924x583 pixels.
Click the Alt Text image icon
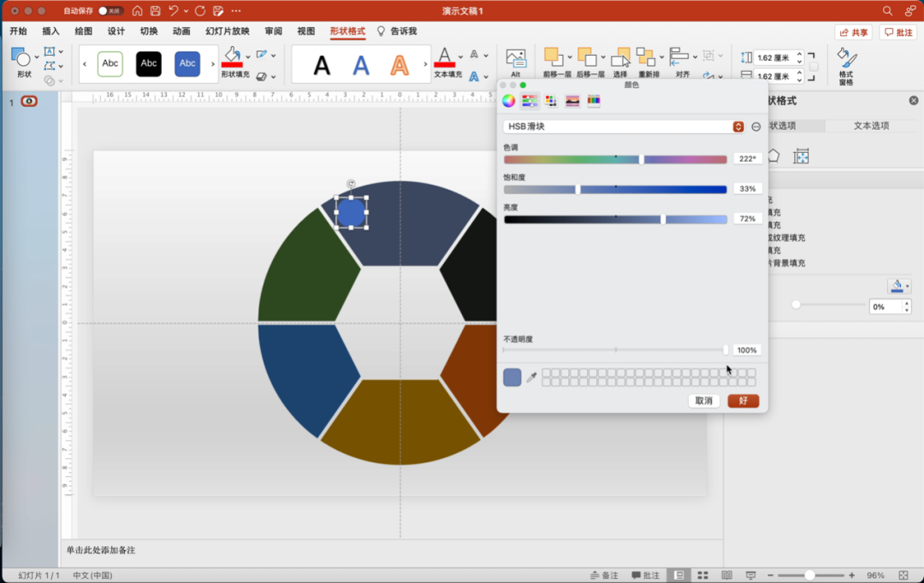pyautogui.click(x=516, y=58)
